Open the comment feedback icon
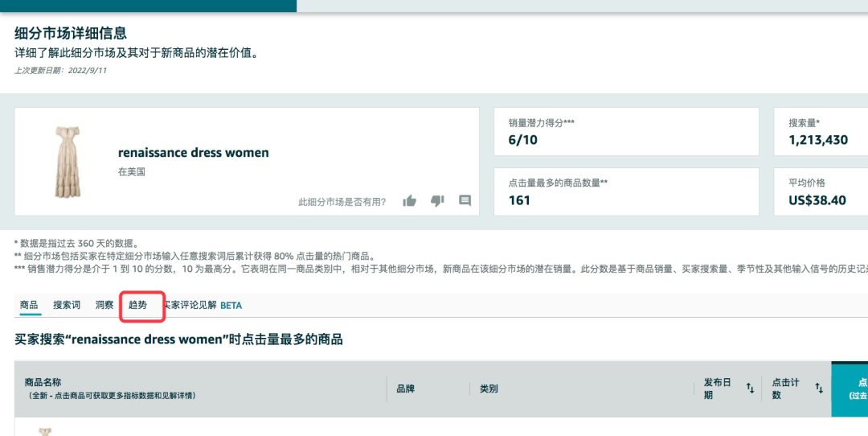The width and height of the screenshot is (868, 436). (465, 200)
